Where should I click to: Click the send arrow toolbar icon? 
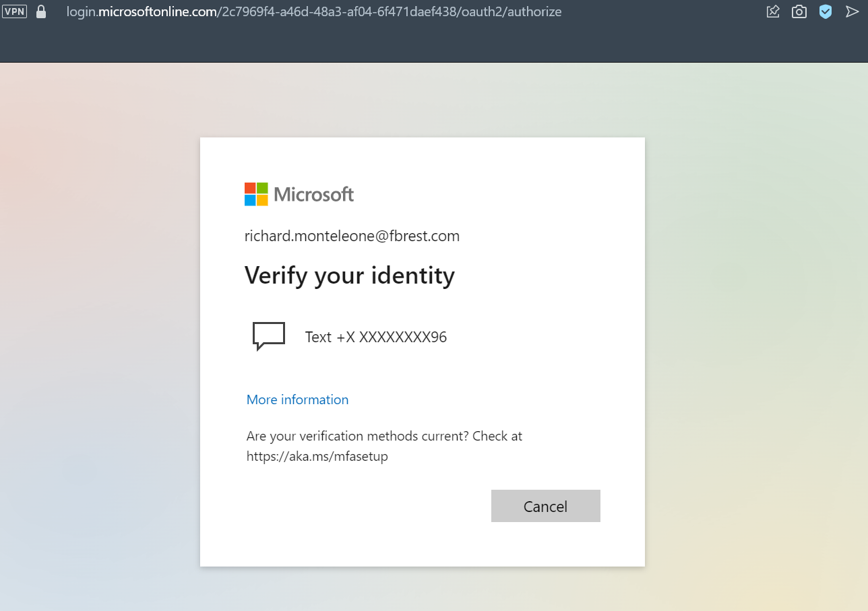point(852,11)
